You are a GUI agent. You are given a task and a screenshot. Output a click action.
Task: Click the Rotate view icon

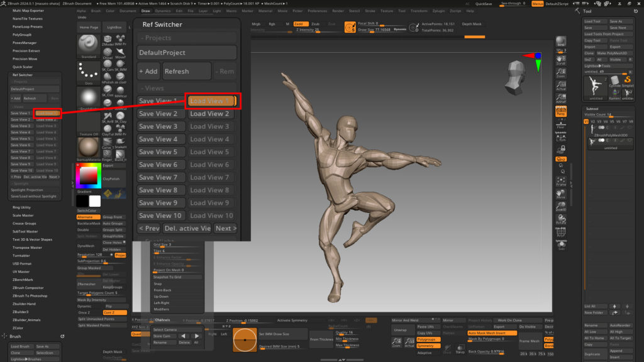[561, 220]
